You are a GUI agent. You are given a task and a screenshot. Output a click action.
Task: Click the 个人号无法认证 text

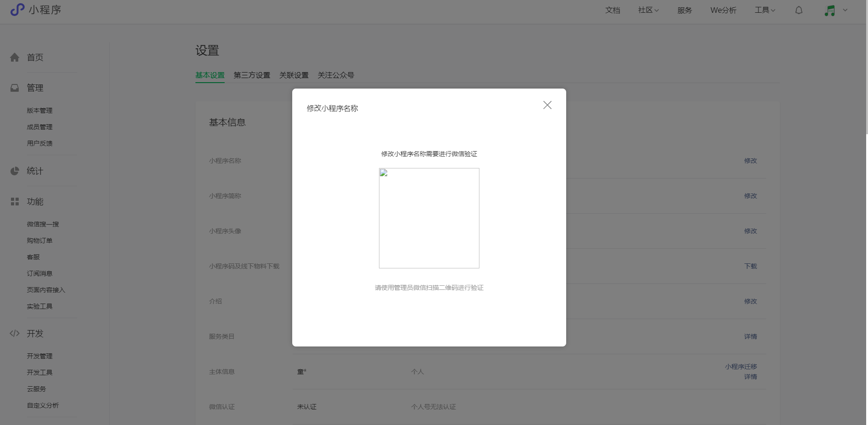click(x=433, y=407)
